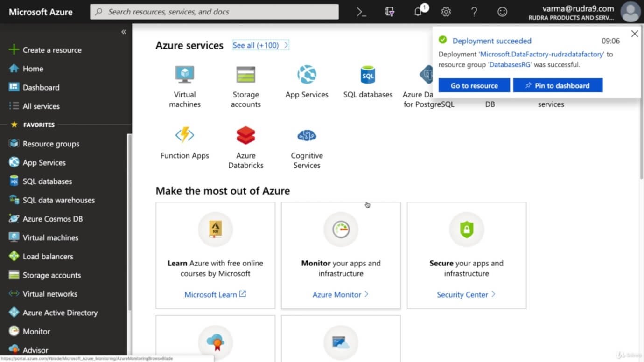The height and width of the screenshot is (362, 644).
Task: Open Azure Cosmos DB in sidebar
Action: (x=46, y=219)
